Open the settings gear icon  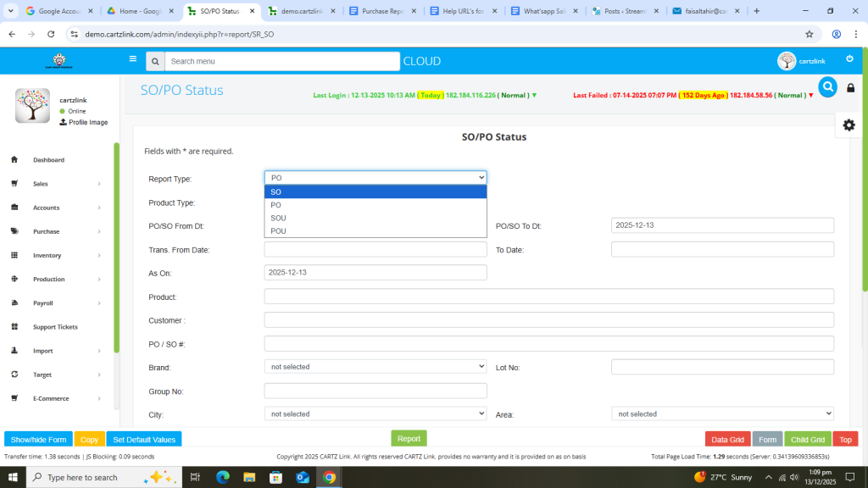coord(849,125)
